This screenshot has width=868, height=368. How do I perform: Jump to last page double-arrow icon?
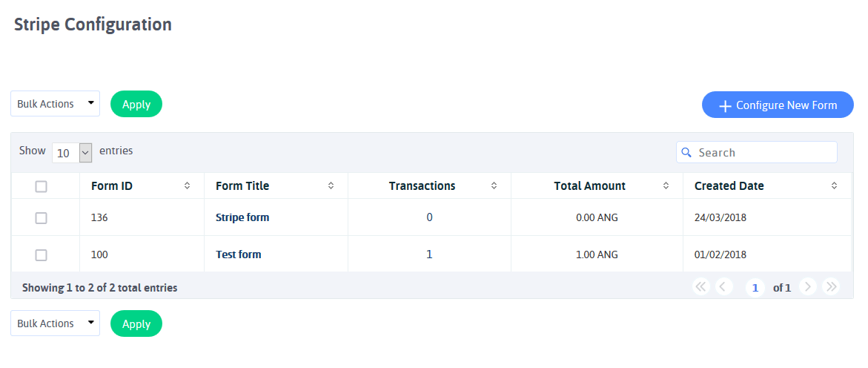pos(831,286)
